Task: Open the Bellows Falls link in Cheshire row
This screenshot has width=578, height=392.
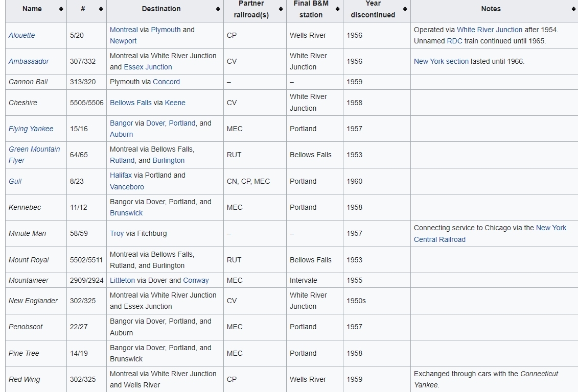Action: tap(130, 103)
